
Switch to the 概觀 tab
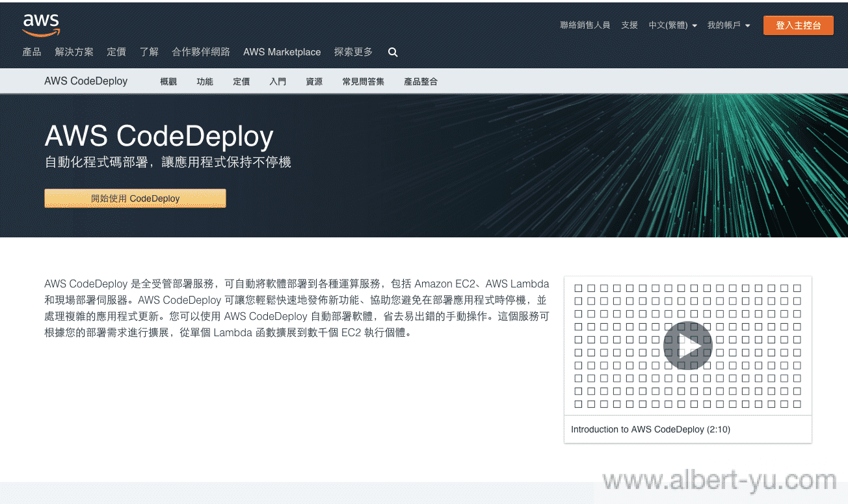pyautogui.click(x=168, y=82)
